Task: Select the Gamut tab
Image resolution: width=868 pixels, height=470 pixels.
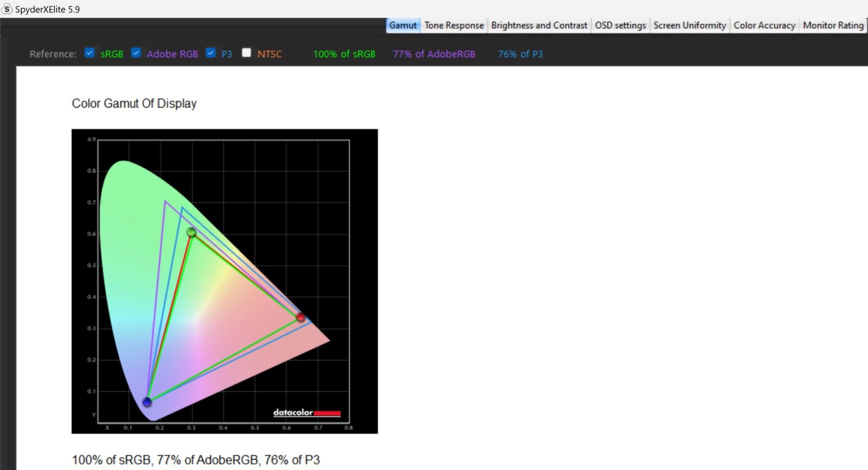Action: point(403,25)
